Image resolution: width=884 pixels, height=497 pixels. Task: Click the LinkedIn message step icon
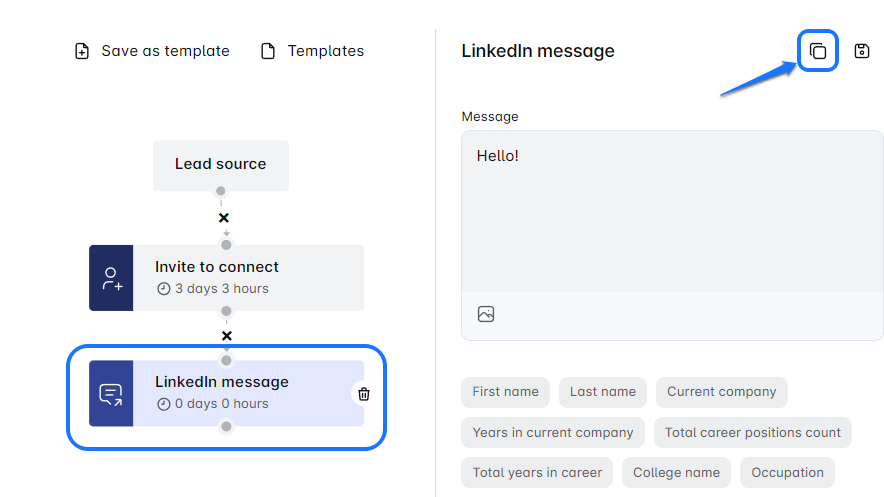[x=111, y=394]
